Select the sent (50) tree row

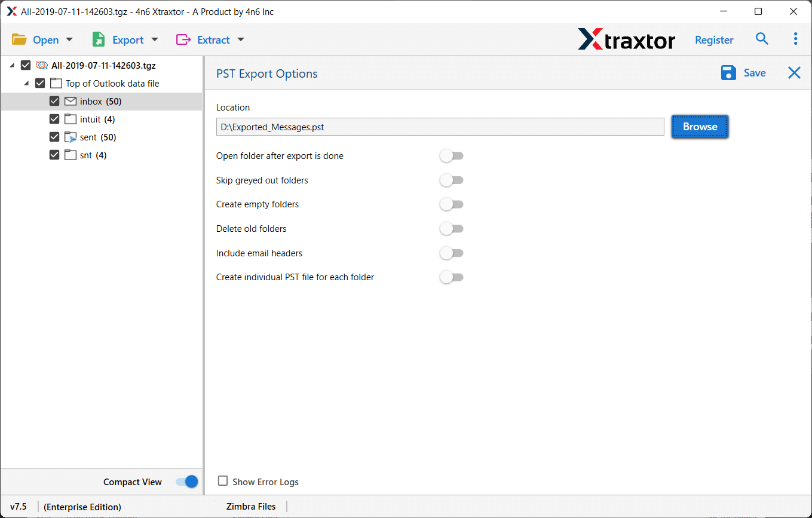(102, 137)
